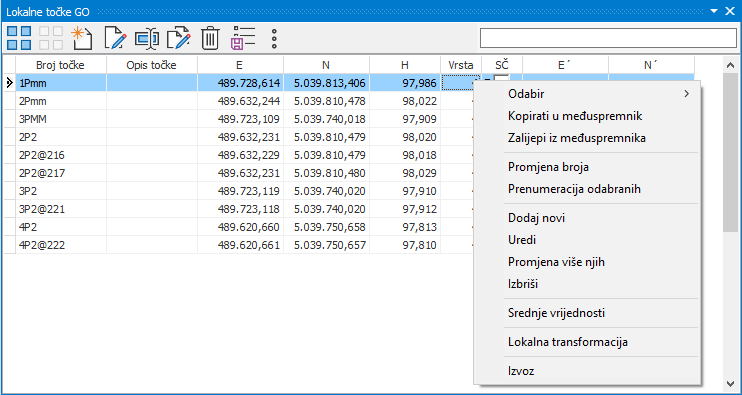The height and width of the screenshot is (395, 742).
Task: Click the edit multiple points icon
Action: click(x=179, y=38)
